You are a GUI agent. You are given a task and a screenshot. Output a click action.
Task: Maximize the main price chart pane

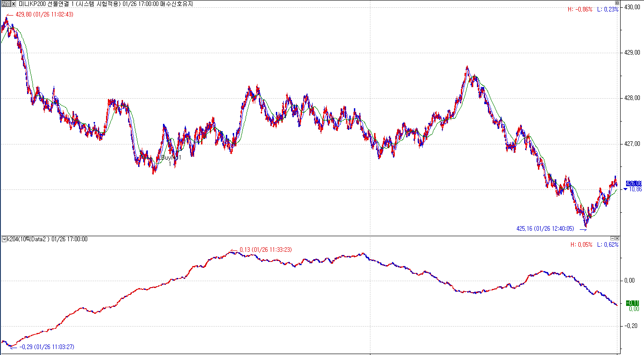(617, 3)
